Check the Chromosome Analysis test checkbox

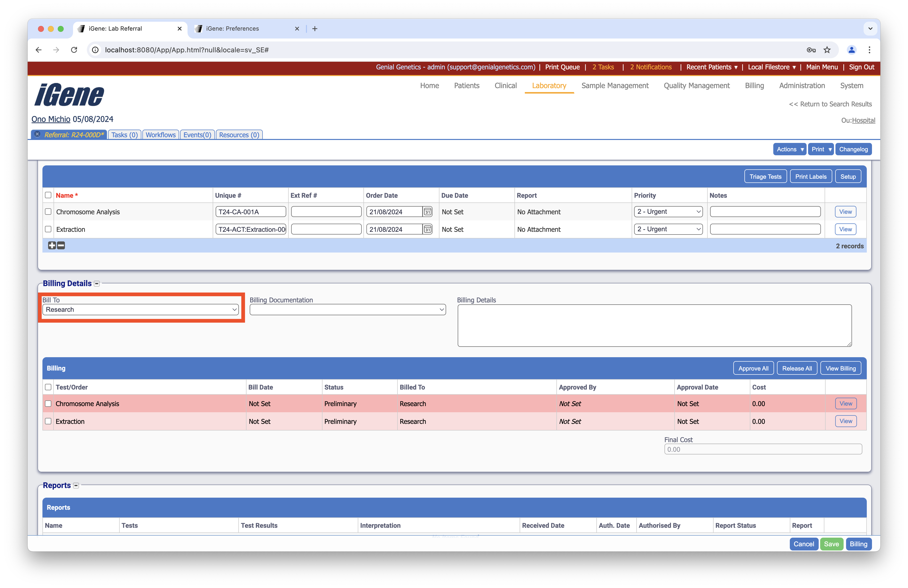pos(48,211)
